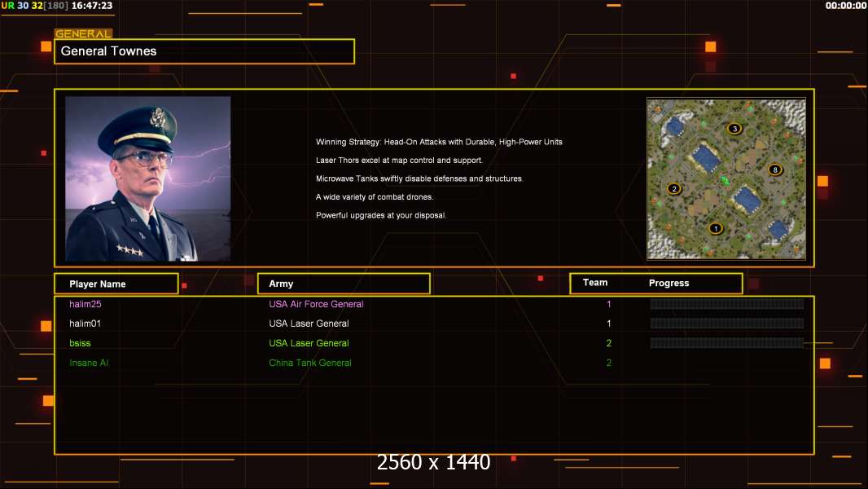868x489 pixels.
Task: Select the Insane AI player entry
Action: (x=89, y=363)
